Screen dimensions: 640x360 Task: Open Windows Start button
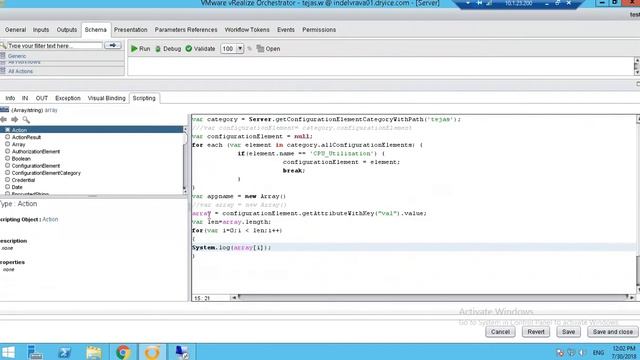pos(8,352)
